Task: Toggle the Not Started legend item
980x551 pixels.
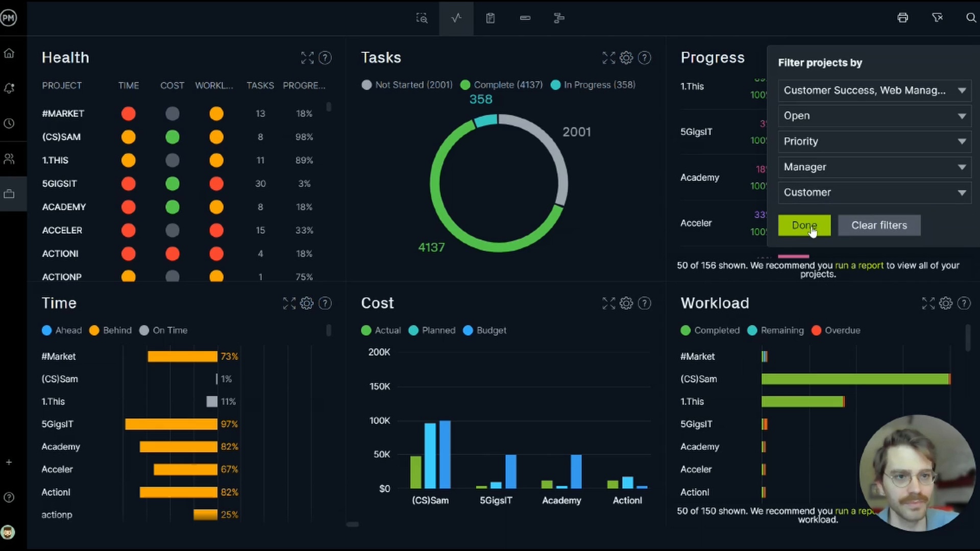Action: 407,85
